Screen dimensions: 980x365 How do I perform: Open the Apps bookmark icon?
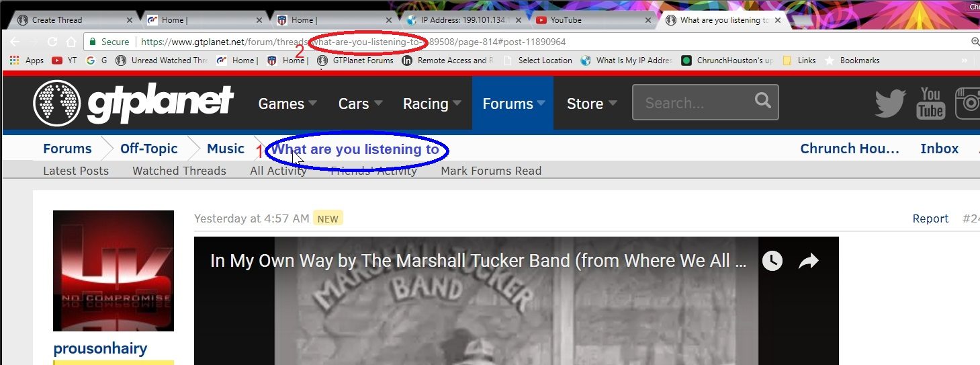14,60
